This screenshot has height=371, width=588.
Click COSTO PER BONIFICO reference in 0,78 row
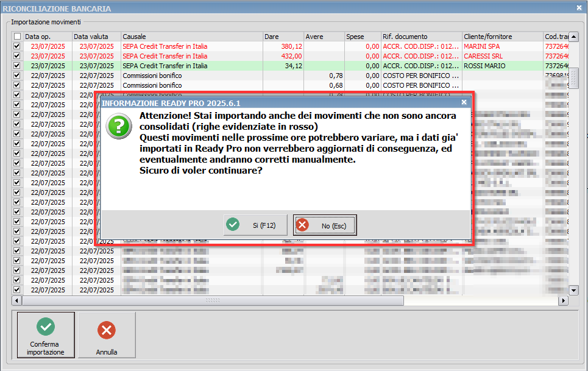tap(421, 76)
